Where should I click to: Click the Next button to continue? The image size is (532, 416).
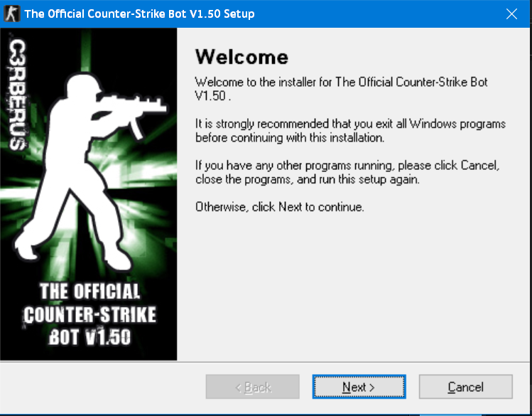[359, 386]
